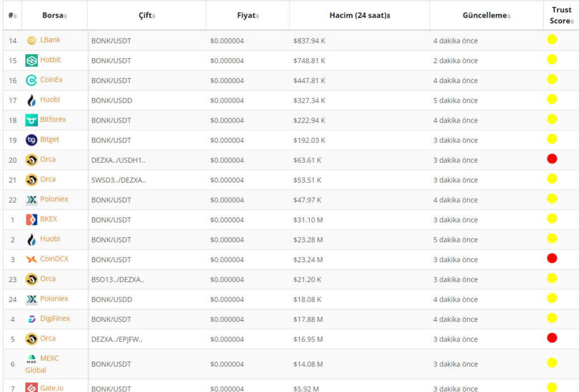Screen dimensions: 579x392
Task: Select the BONK/USDD pair in Huobi row 17
Action: coord(111,101)
